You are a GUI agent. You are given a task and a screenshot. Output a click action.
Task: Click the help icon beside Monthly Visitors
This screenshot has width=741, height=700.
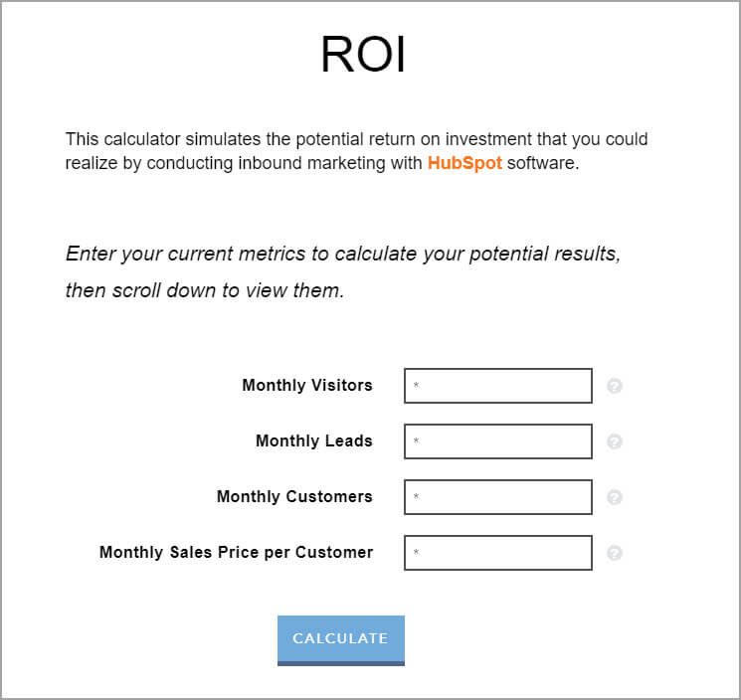tap(615, 386)
